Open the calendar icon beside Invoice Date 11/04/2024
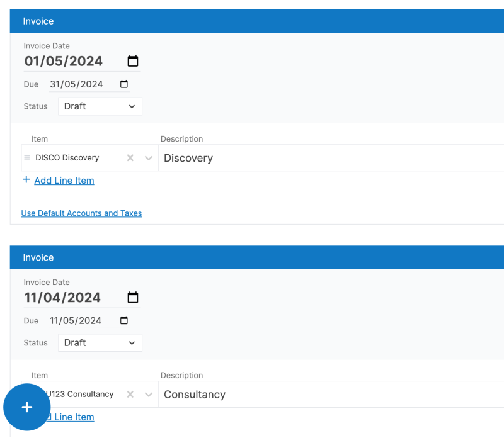Screen dimensions: 504x438 (132, 297)
